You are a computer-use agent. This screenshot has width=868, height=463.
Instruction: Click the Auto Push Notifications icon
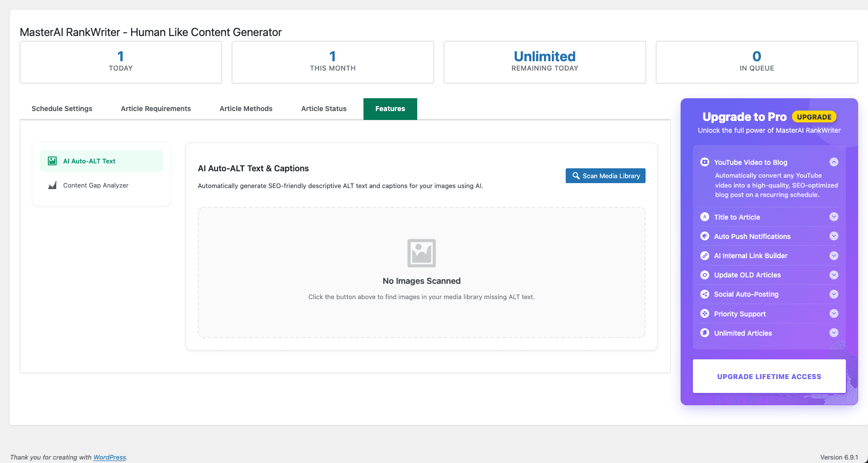click(705, 236)
